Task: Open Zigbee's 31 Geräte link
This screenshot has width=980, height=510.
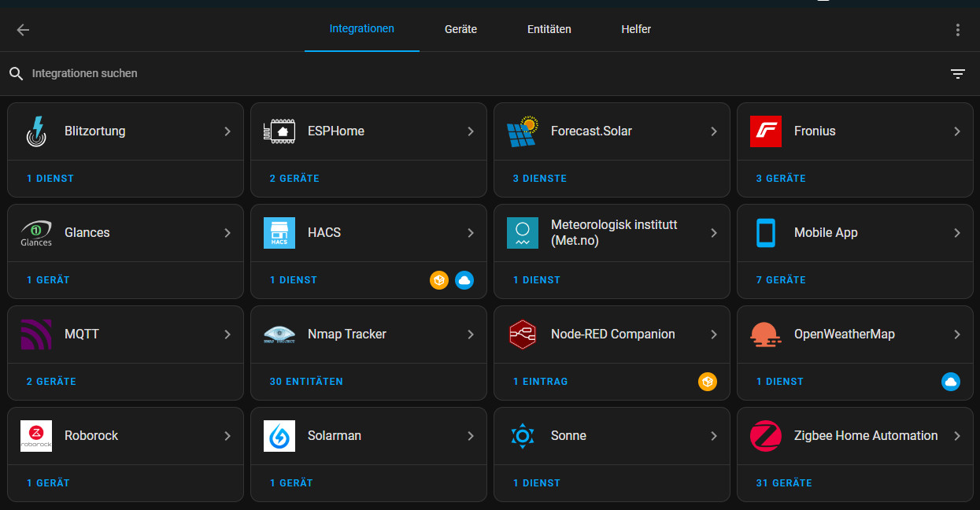Action: (x=784, y=483)
